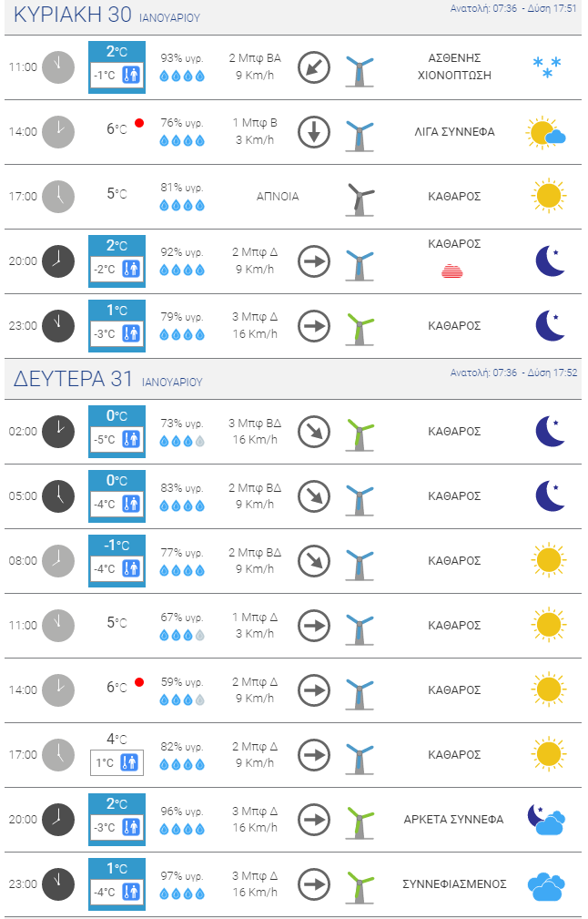Click the 73% humidity droplets at 02:00
This screenshot has width=588, height=919.
coord(182,442)
